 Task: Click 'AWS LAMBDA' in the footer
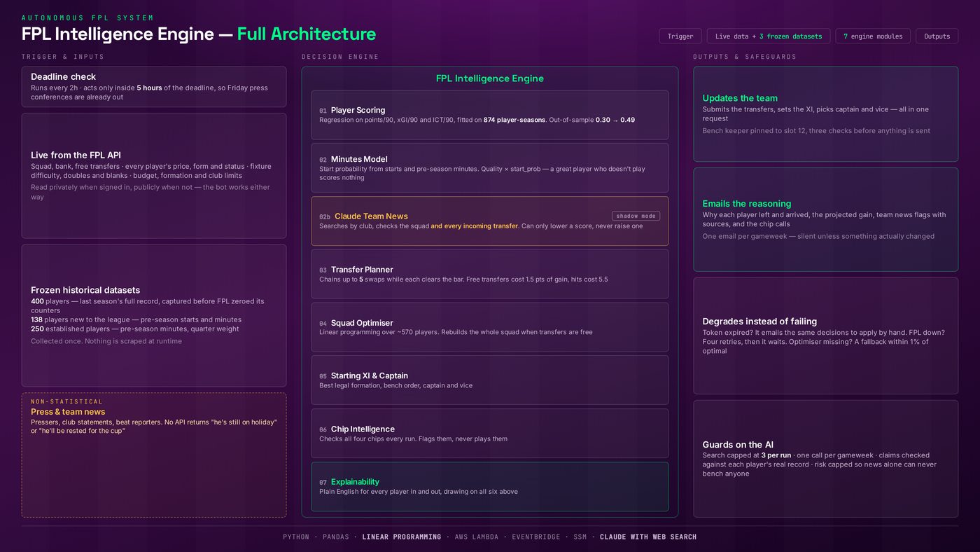[x=477, y=537]
